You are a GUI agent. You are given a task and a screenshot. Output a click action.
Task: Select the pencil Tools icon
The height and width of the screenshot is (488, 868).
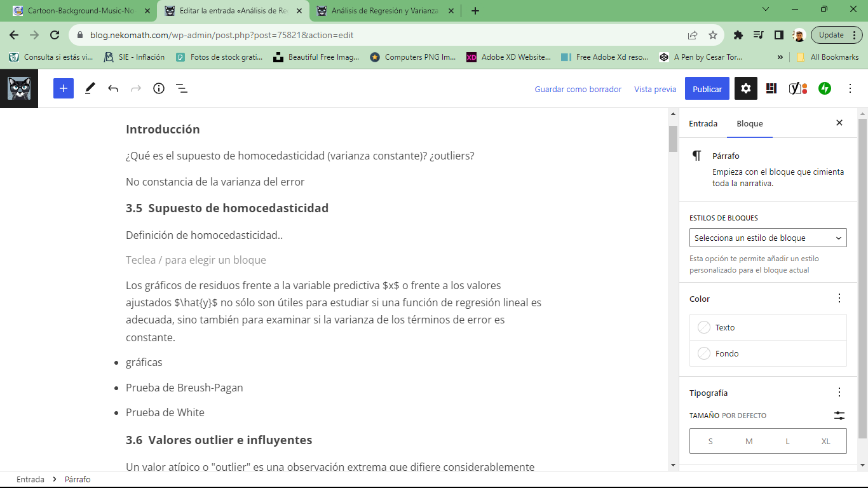(x=90, y=89)
